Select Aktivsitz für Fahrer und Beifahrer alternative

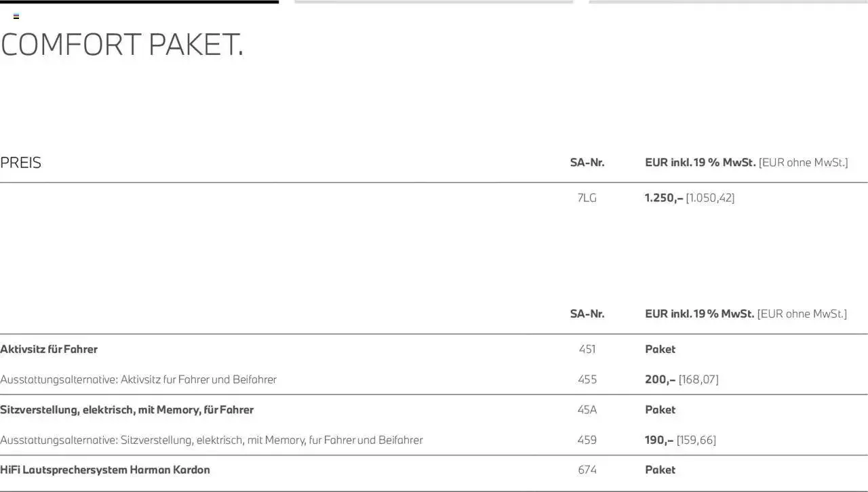tap(138, 380)
